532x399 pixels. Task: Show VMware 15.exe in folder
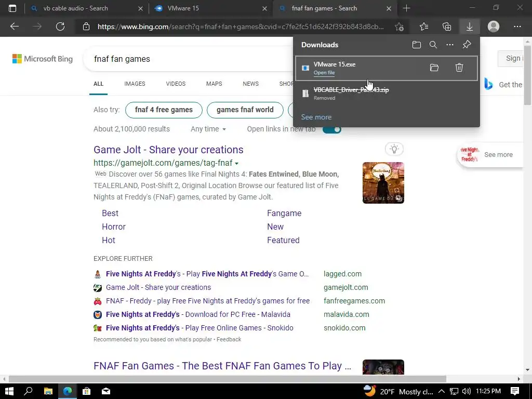[434, 68]
